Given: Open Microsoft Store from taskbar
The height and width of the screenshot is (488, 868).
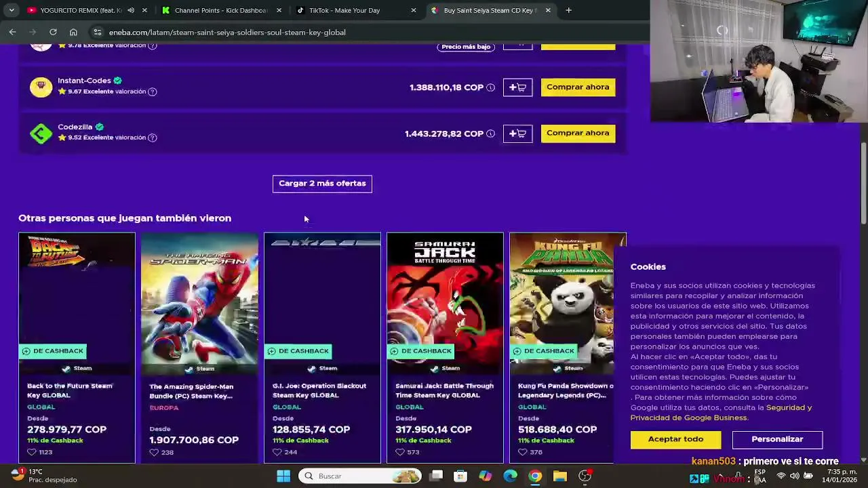Looking at the screenshot, I should click(460, 476).
